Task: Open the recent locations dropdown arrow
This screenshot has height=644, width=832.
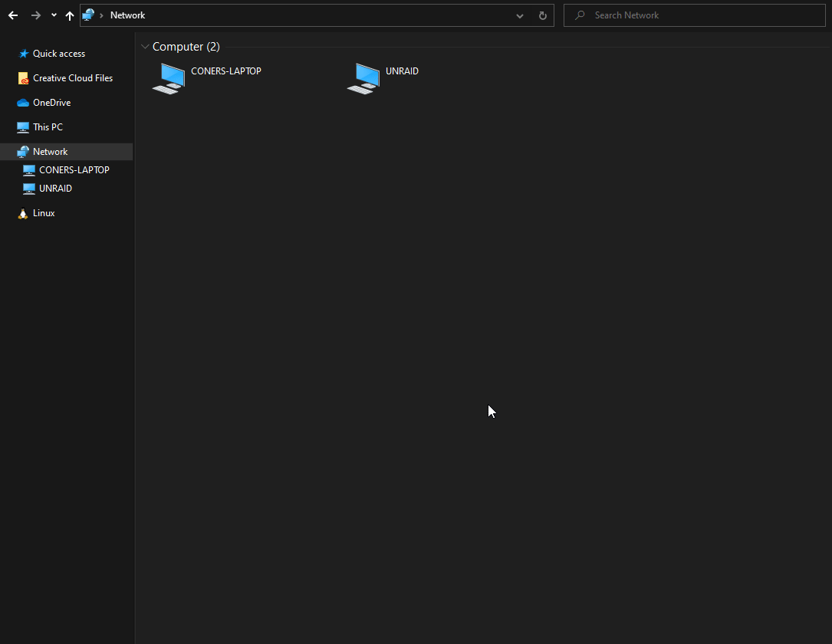Action: (54, 15)
